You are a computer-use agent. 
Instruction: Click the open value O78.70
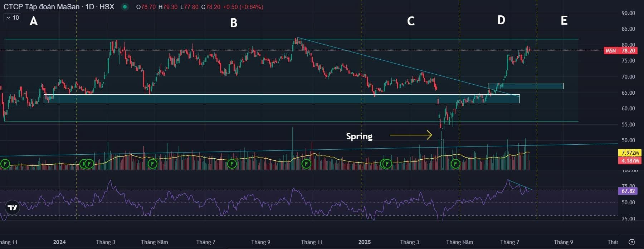click(x=146, y=7)
